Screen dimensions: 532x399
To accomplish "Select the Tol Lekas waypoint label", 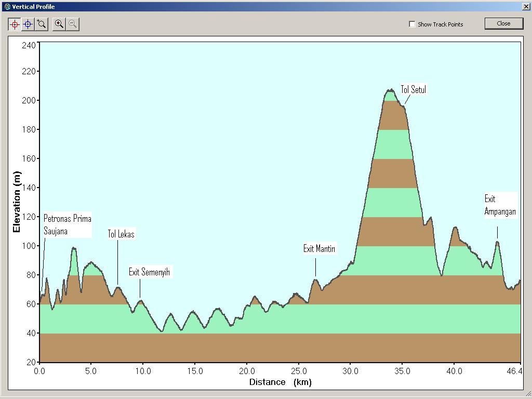I will [121, 234].
